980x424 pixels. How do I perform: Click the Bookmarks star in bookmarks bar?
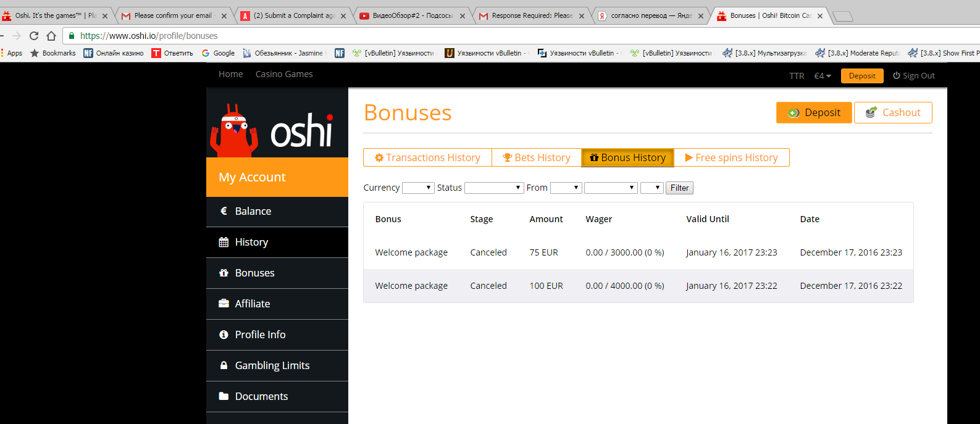[35, 53]
